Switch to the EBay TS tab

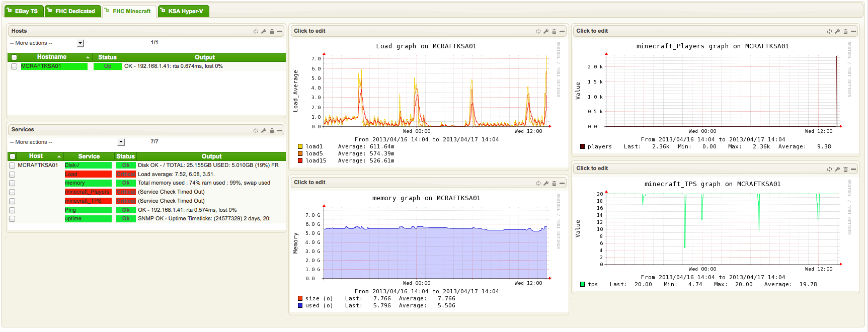click(x=23, y=11)
